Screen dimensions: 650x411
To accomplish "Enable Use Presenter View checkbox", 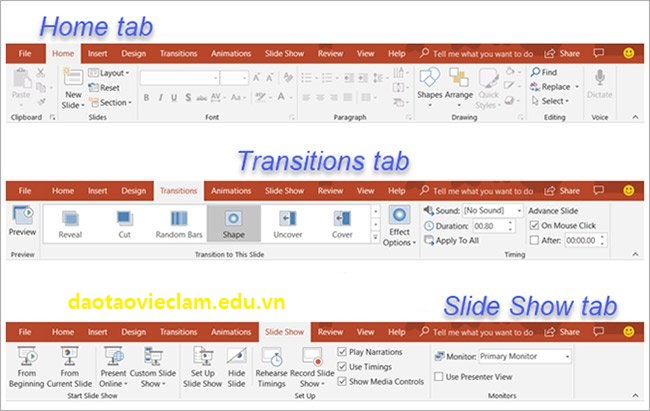I will pos(438,377).
